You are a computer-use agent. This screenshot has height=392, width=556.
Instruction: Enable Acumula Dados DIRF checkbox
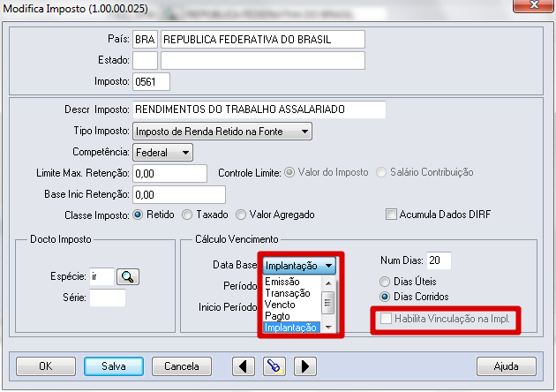coord(392,214)
